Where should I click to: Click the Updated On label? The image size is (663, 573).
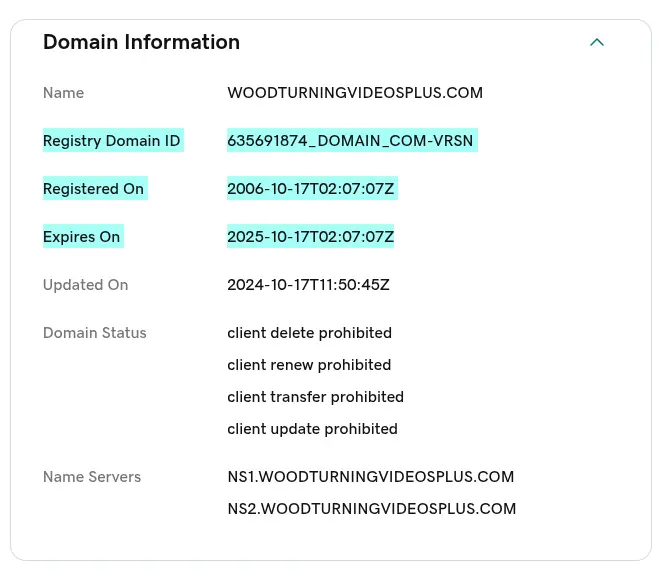click(85, 285)
